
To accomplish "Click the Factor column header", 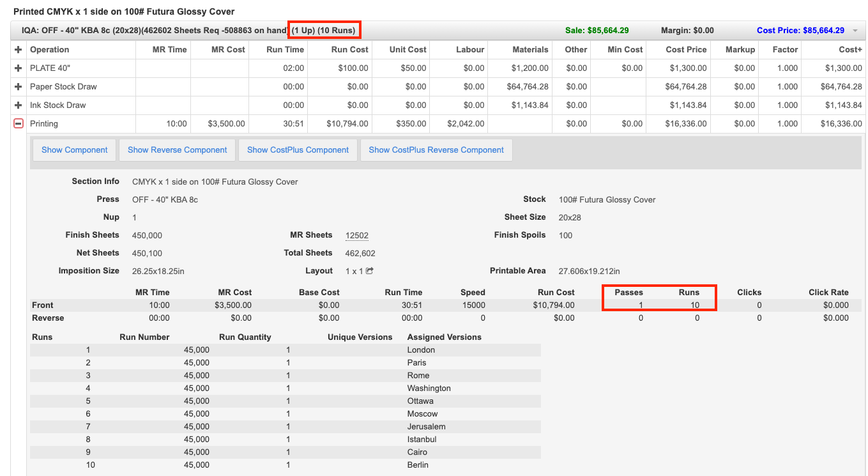I will [x=785, y=50].
